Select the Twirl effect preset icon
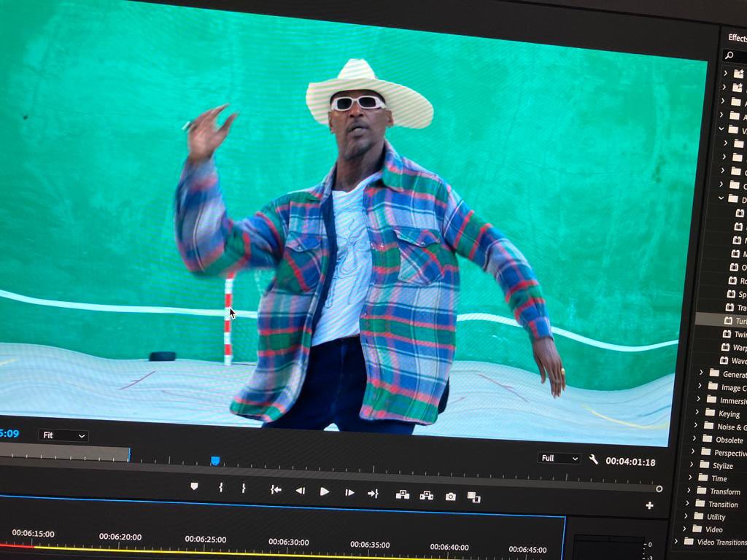Screen dimensions: 747x560 [x=727, y=334]
